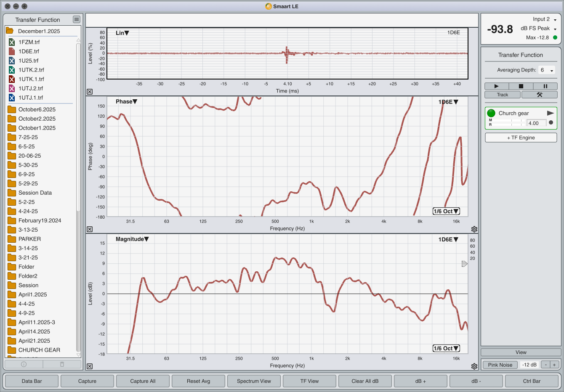This screenshot has width=564, height=392.
Task: Start all measurements with the play button
Action: pyautogui.click(x=496, y=86)
